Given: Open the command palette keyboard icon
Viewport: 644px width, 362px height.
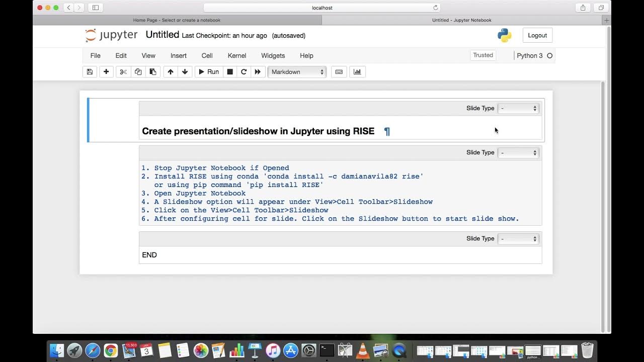Looking at the screenshot, I should 339,72.
